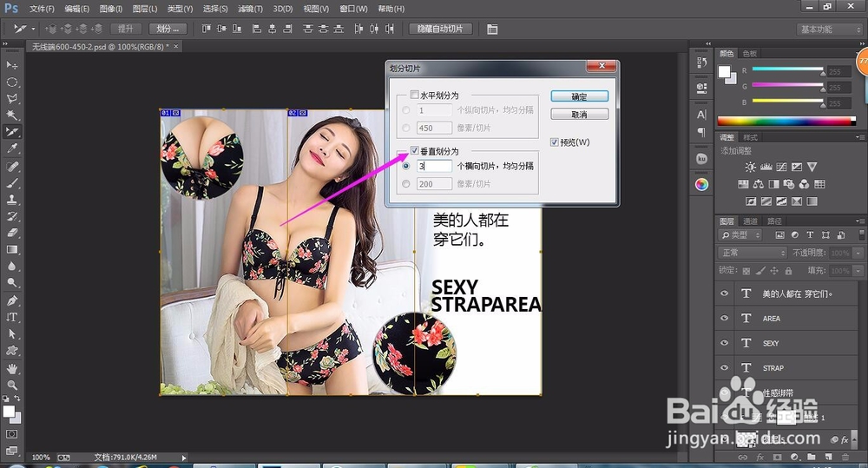This screenshot has height=468, width=868.
Task: Select the Polygonal Lasso tool
Action: click(11, 99)
